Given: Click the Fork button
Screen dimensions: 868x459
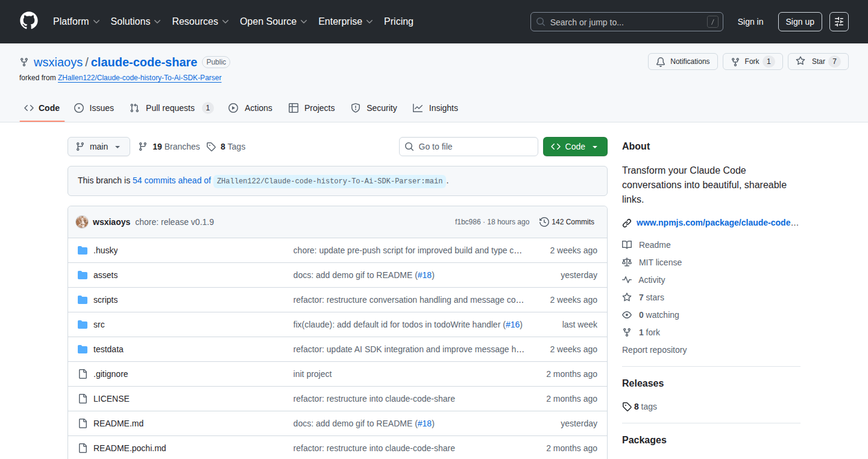Looking at the screenshot, I should (752, 62).
